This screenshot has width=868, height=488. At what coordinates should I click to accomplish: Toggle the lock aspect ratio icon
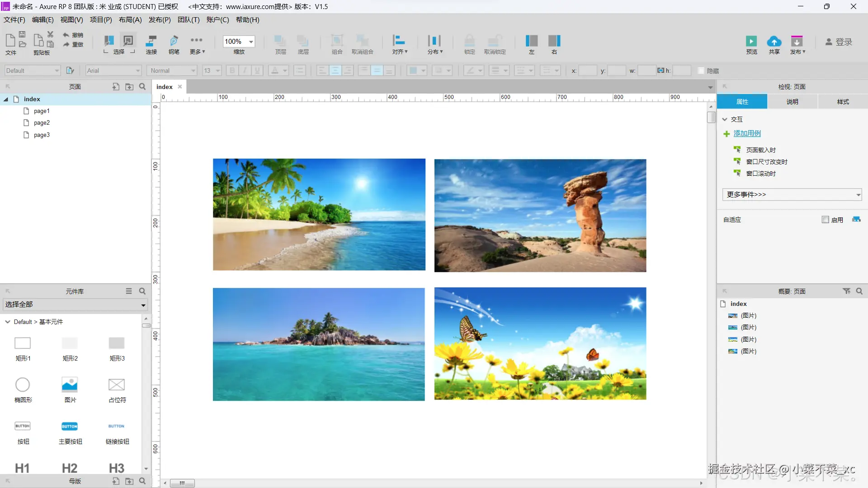(660, 70)
